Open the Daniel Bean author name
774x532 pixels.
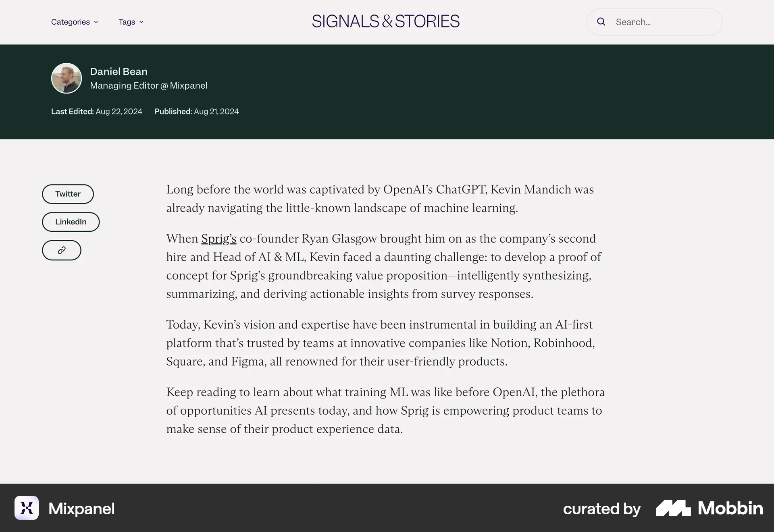point(119,71)
